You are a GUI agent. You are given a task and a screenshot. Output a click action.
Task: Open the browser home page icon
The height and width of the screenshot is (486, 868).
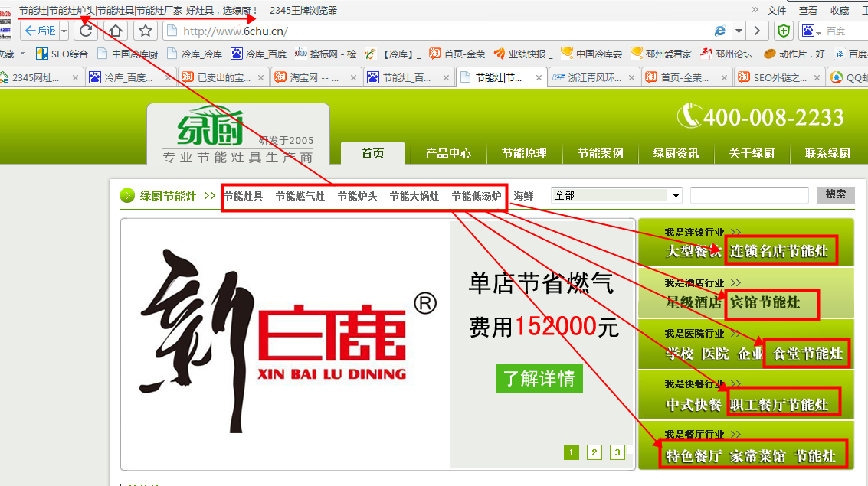tap(116, 31)
